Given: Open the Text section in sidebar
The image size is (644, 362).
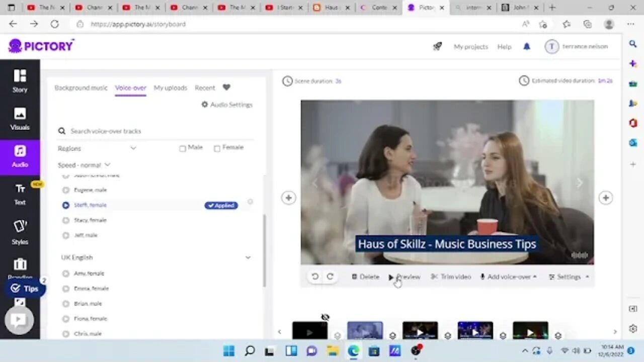Looking at the screenshot, I should [20, 194].
